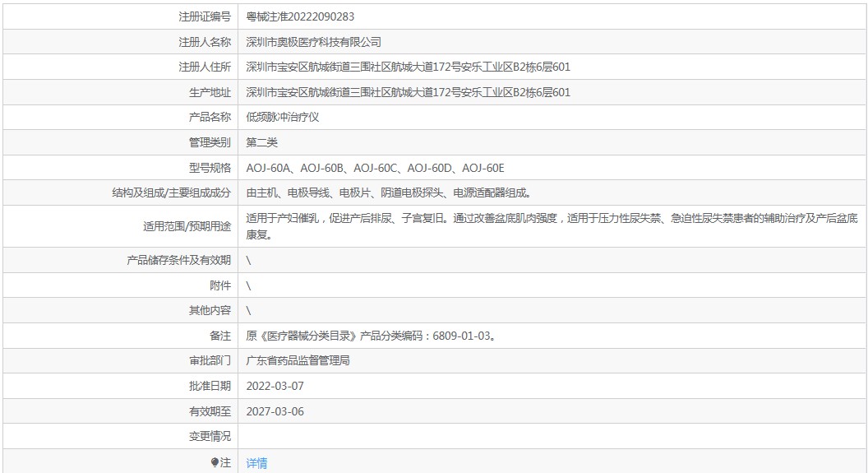Click the 批准日期 label
The width and height of the screenshot is (868, 473).
point(210,386)
